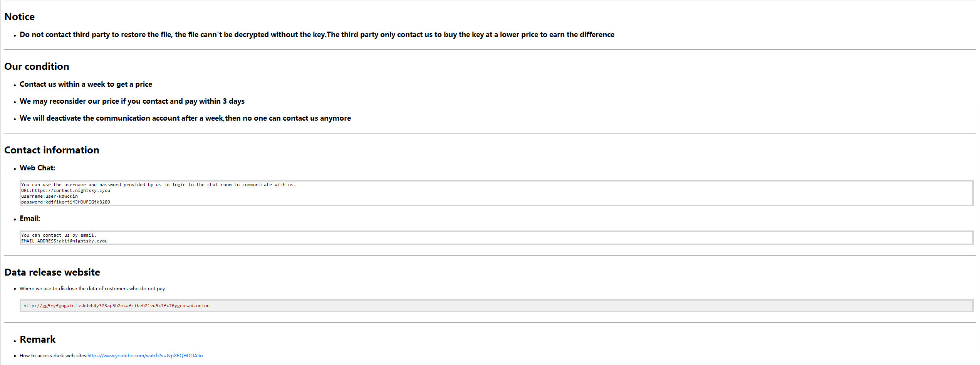Click the "You can contact us by email." line
This screenshot has width=980, height=365.
(59, 235)
